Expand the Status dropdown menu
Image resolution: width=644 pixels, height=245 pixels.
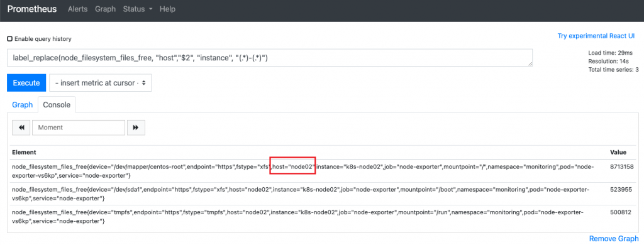coord(138,9)
